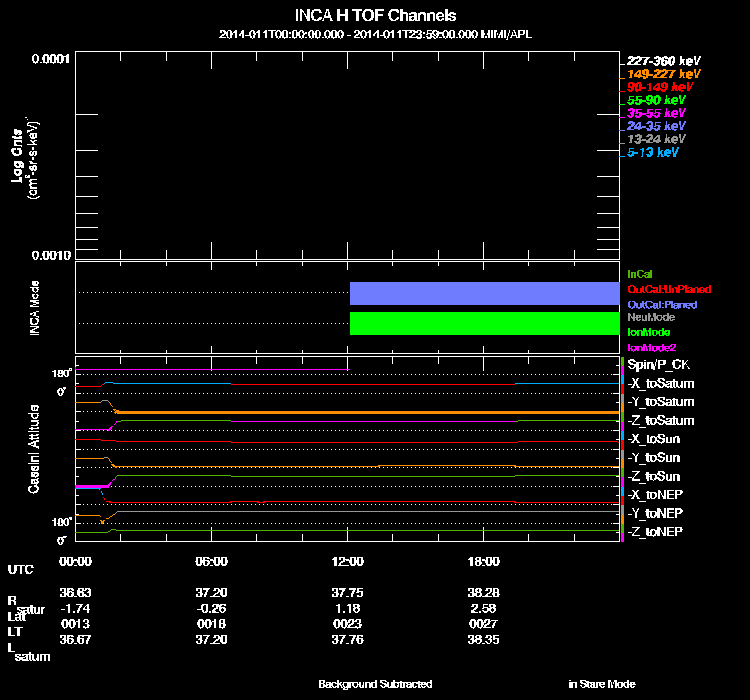Image resolution: width=750 pixels, height=700 pixels.
Task: Select the 5-13 keV channel label
Action: click(x=653, y=153)
